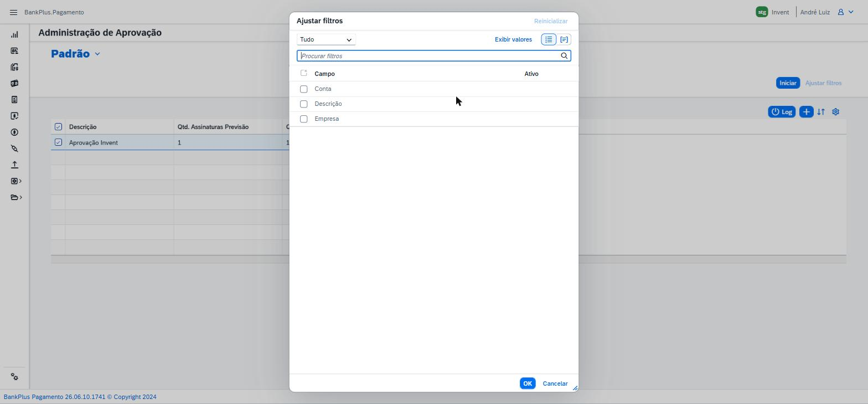Click the Reinicializar button
868x404 pixels.
(551, 21)
